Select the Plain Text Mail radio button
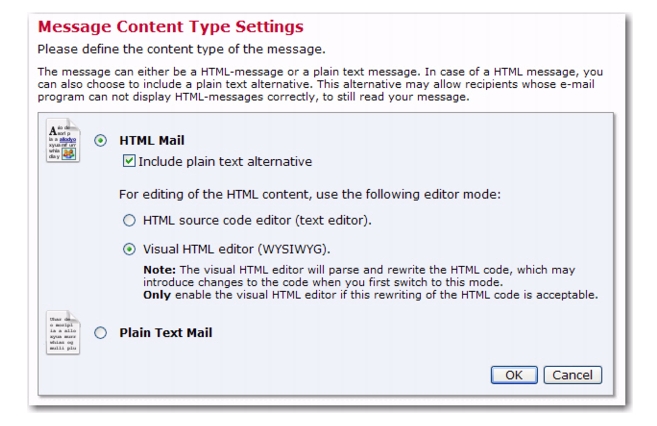The height and width of the screenshot is (426, 657). 101,333
